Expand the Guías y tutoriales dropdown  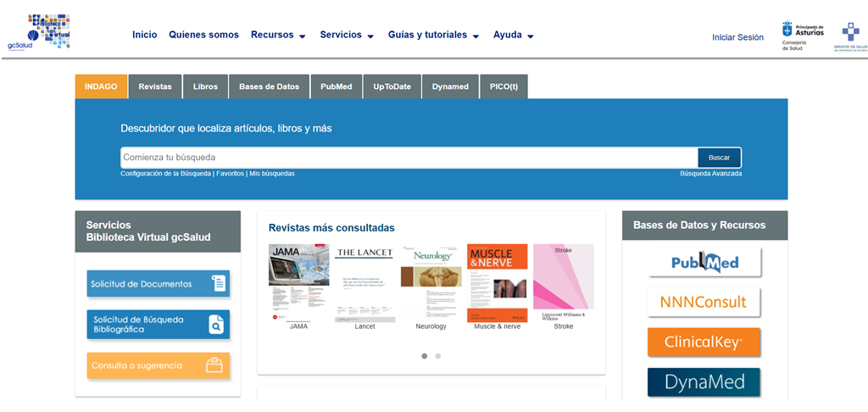433,35
